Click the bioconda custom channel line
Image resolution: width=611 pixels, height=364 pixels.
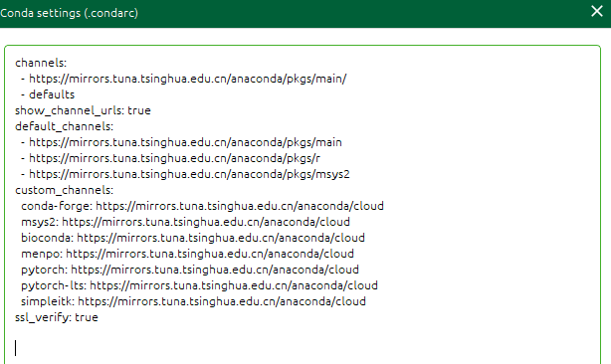point(193,238)
